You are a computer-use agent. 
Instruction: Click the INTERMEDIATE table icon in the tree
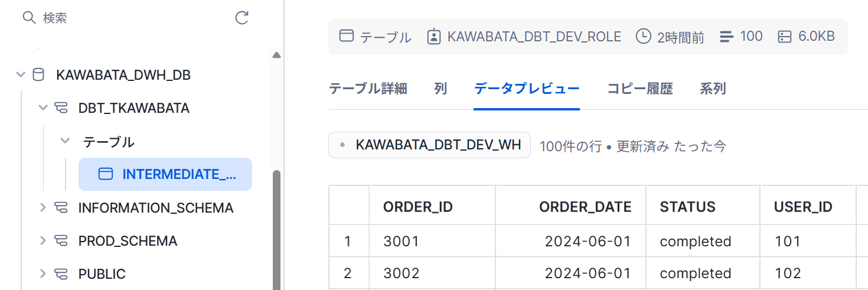click(105, 174)
